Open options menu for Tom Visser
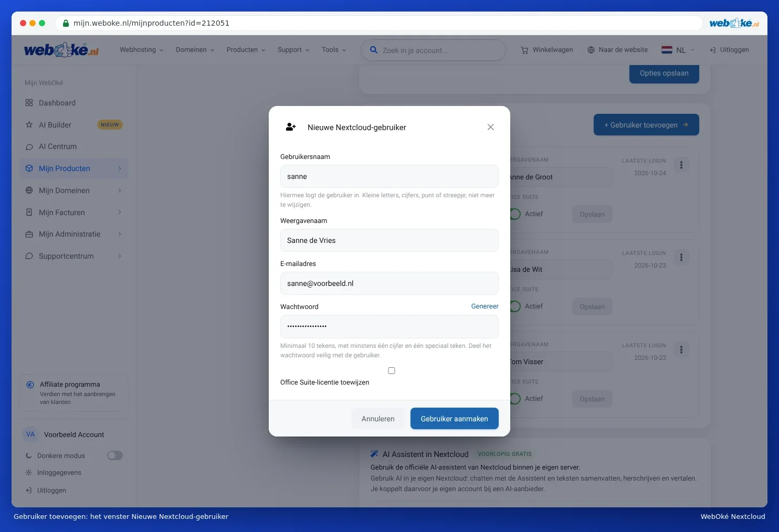 click(681, 349)
